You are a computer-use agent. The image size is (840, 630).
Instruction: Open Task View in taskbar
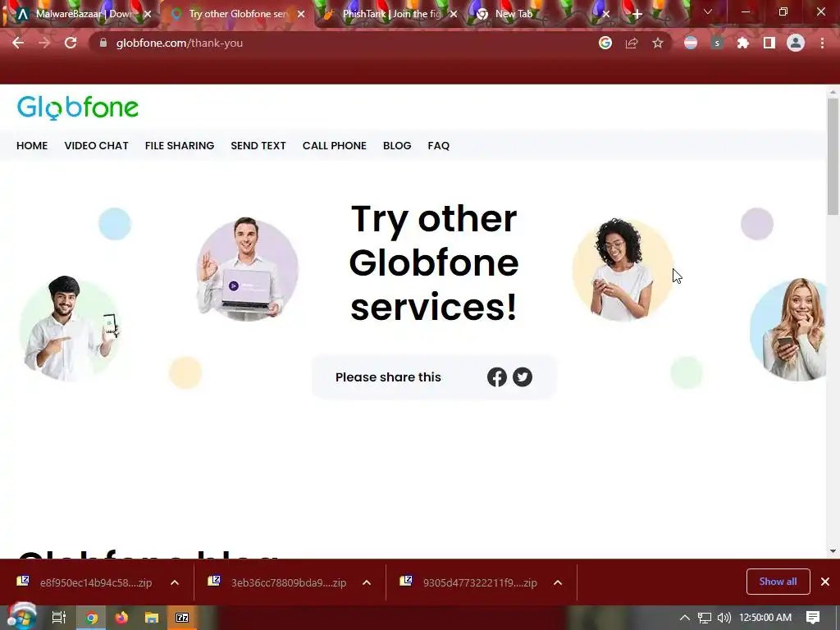click(x=58, y=618)
